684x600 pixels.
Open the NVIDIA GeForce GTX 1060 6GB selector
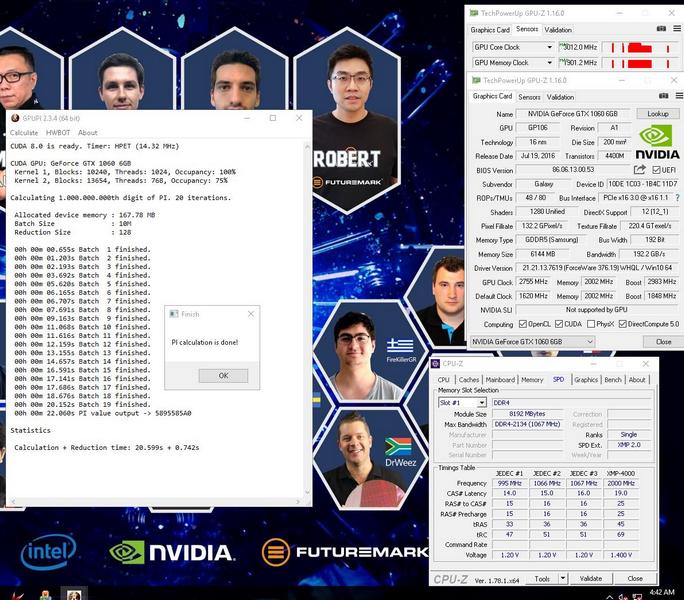point(533,341)
